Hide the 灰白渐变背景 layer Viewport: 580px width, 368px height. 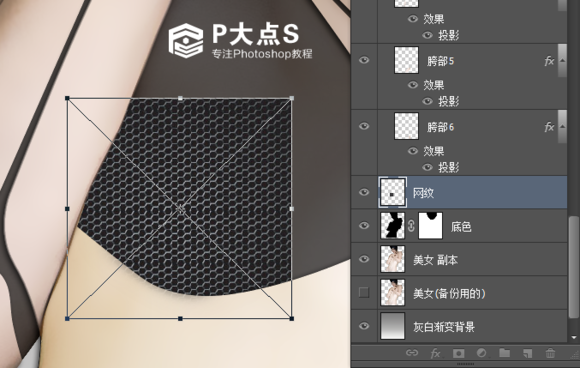click(364, 326)
